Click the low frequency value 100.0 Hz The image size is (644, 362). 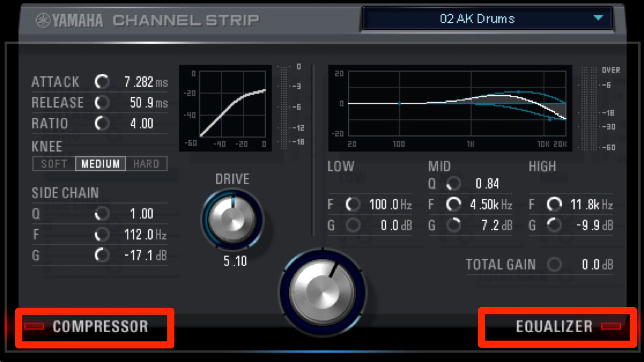pyautogui.click(x=390, y=204)
